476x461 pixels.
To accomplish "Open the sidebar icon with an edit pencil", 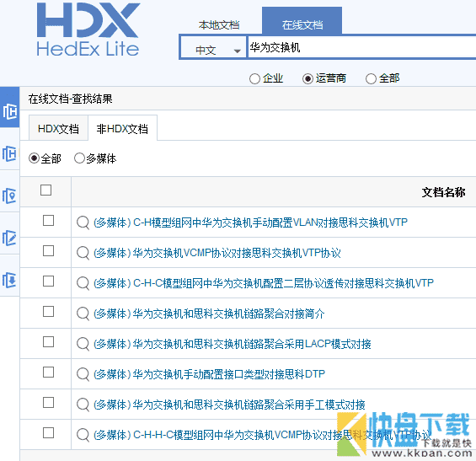I will [9, 238].
